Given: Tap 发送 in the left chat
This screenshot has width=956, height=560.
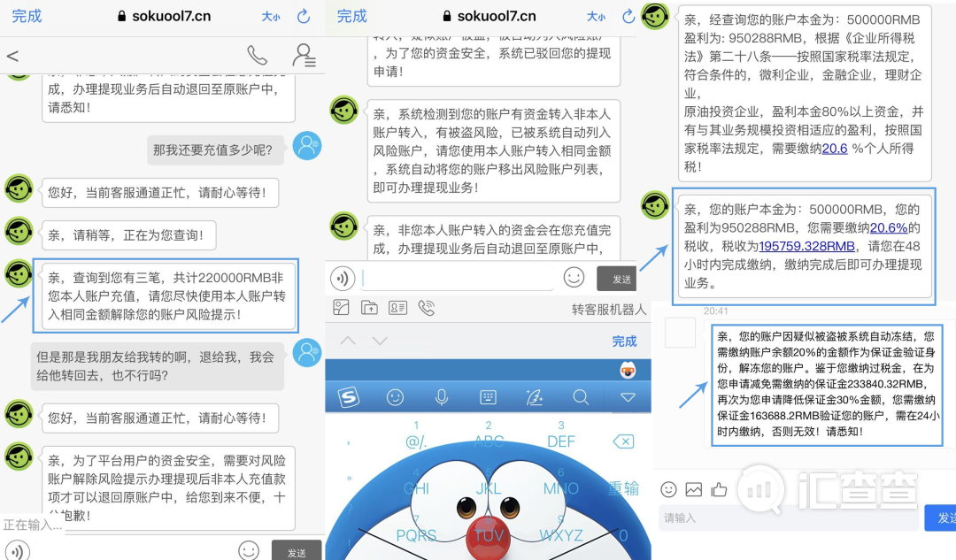Looking at the screenshot, I should [x=297, y=551].
